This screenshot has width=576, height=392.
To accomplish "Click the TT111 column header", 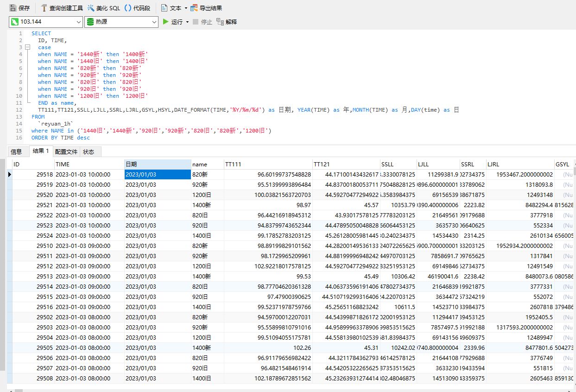I will tap(268, 164).
